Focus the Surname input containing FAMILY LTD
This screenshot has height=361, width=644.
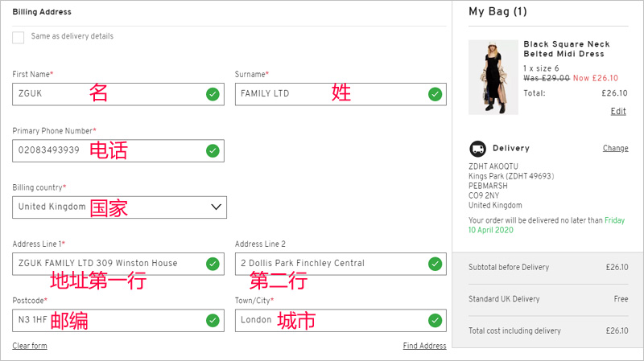point(341,94)
